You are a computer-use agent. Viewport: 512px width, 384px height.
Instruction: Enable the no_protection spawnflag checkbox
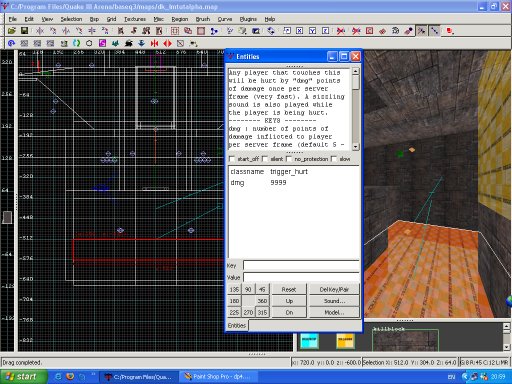click(x=289, y=159)
